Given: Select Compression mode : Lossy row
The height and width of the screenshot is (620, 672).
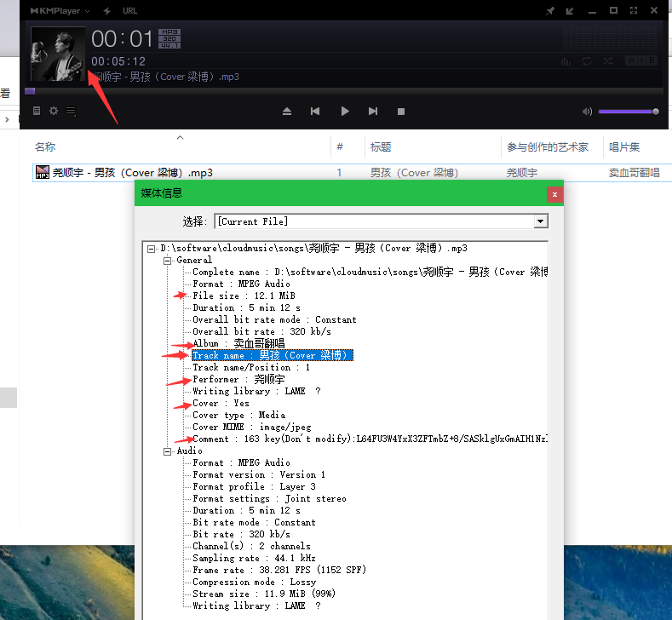Looking at the screenshot, I should (x=254, y=582).
